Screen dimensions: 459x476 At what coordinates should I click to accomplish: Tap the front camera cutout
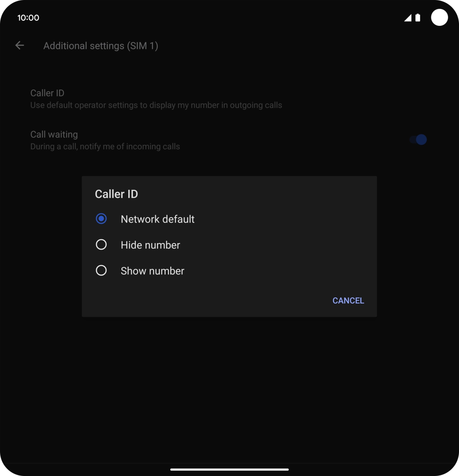439,18
